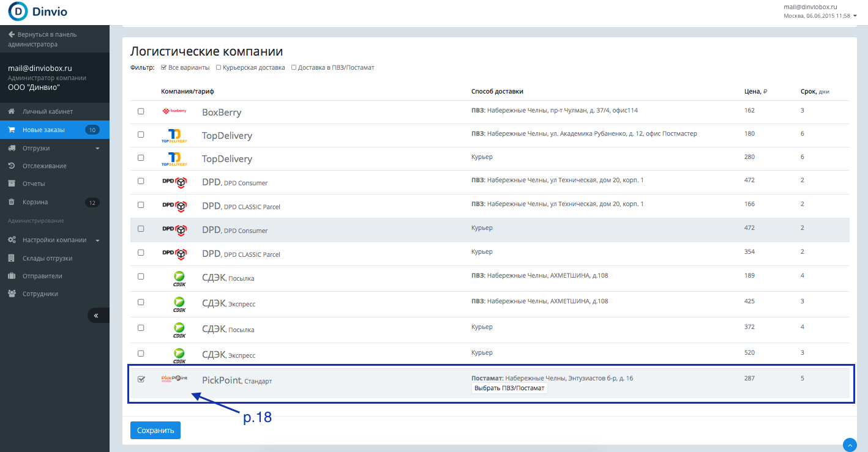Click the round scroll-to-top arrow button
The image size is (868, 452).
(x=849, y=445)
